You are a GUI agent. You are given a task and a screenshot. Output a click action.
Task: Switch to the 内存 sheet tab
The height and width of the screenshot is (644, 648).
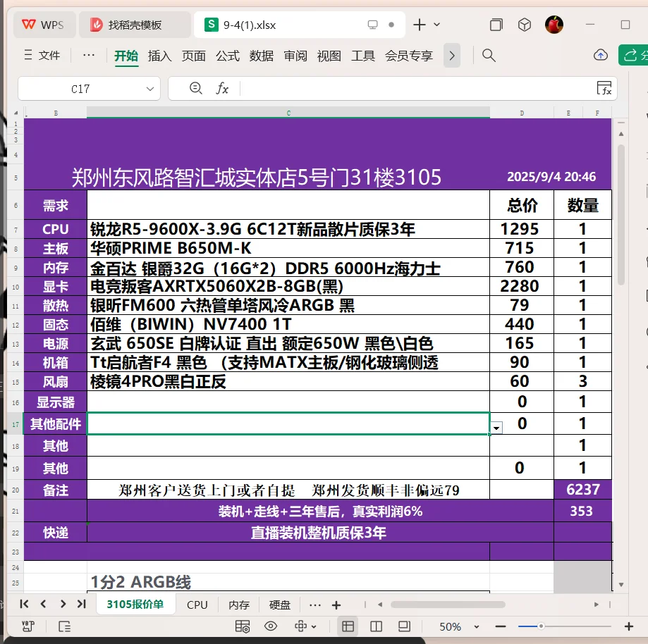click(239, 605)
